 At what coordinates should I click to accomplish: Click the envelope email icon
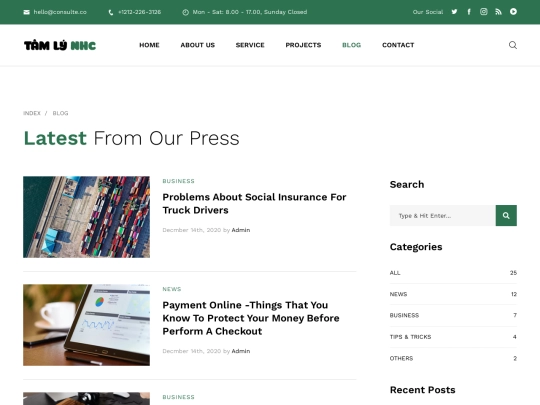click(x=27, y=12)
